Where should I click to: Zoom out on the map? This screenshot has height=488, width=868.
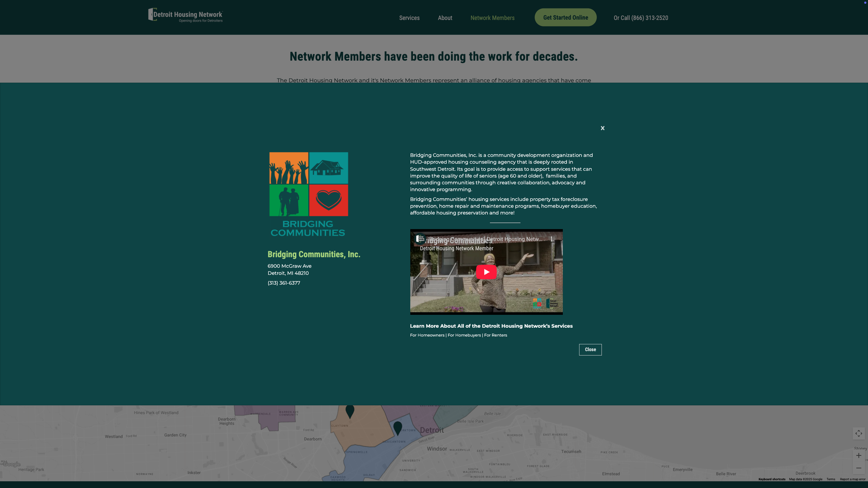point(858,468)
